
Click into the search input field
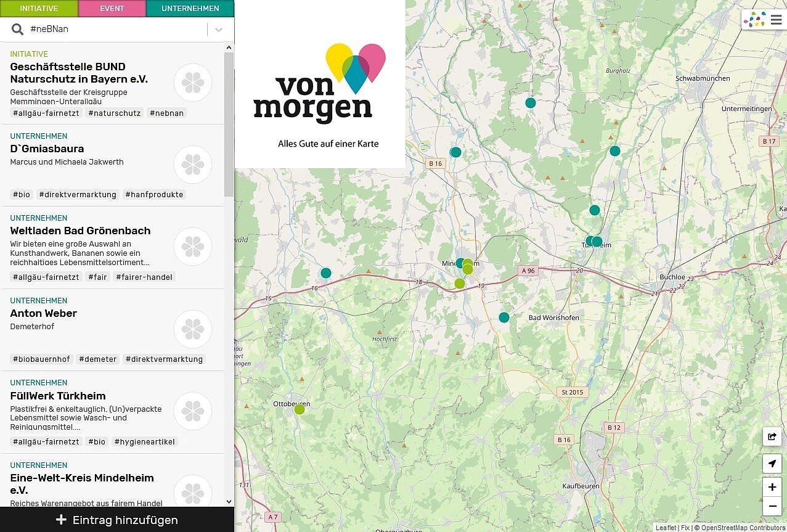pyautogui.click(x=116, y=30)
